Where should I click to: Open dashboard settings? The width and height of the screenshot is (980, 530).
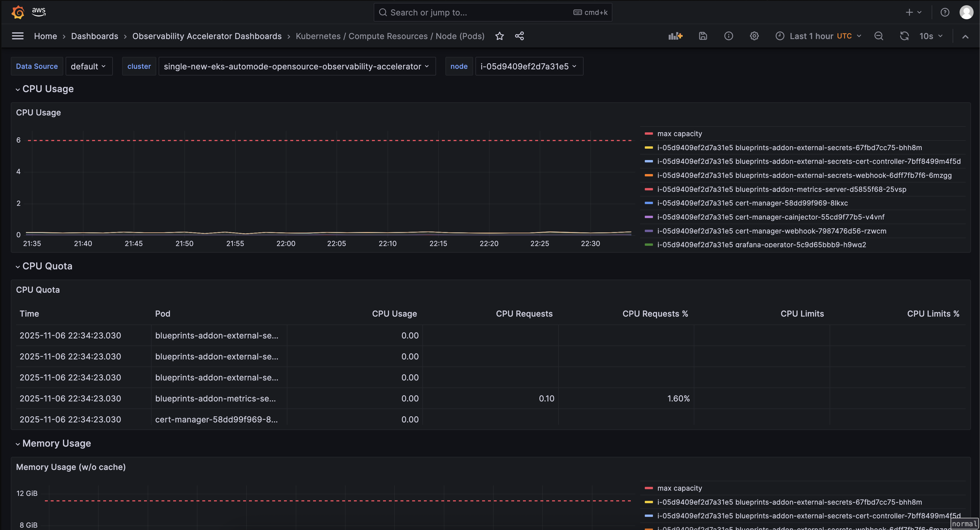point(754,36)
